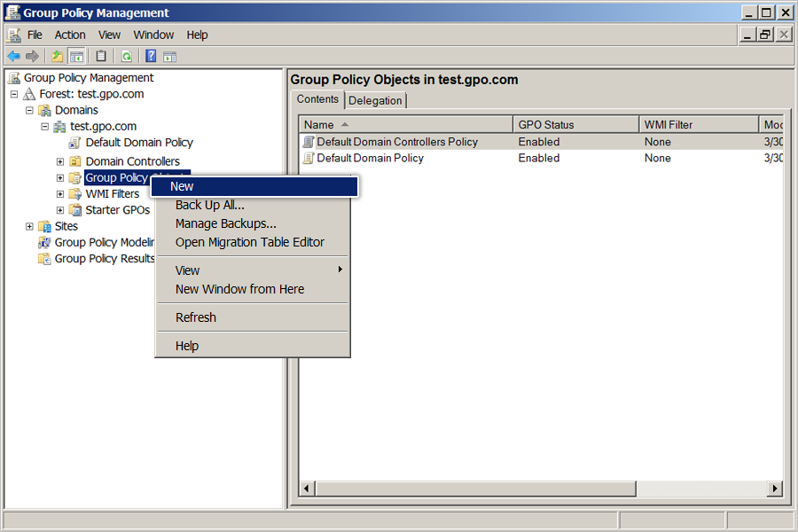798x532 pixels.
Task: Switch to the Delegation tab
Action: 375,101
